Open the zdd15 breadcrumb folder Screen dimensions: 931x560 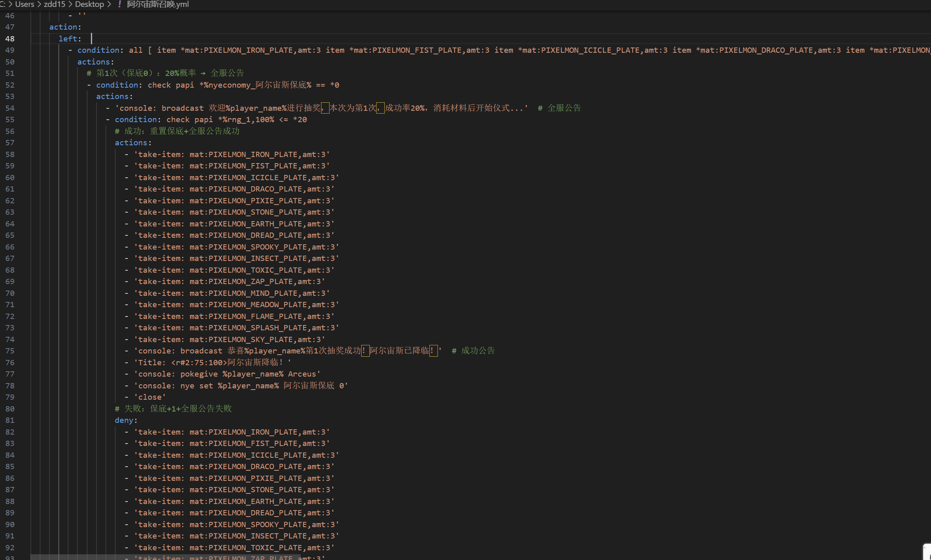(54, 4)
